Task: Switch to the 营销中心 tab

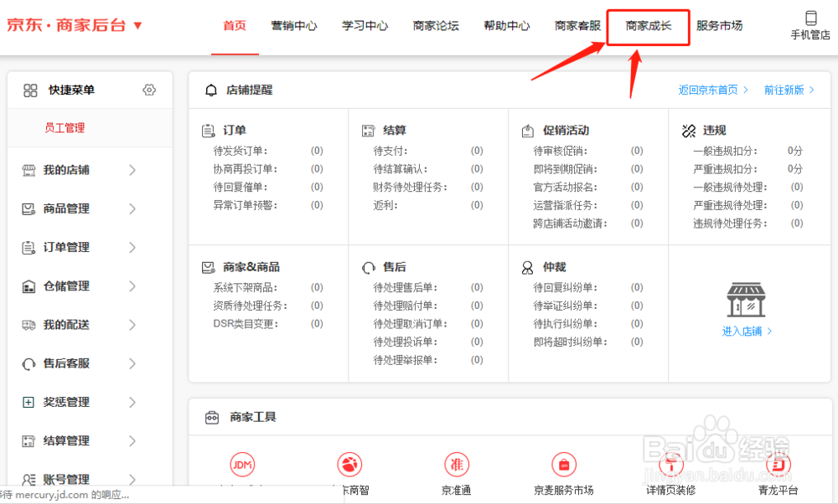Action: coord(295,26)
